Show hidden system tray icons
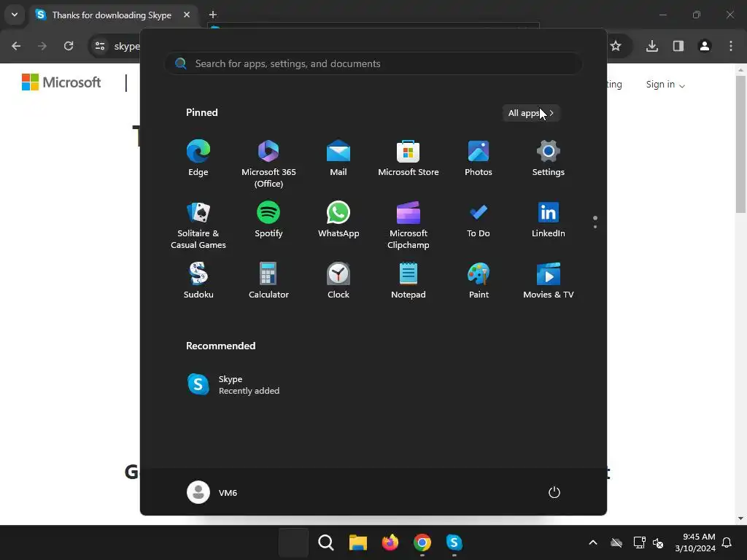The height and width of the screenshot is (560, 747). pyautogui.click(x=592, y=542)
